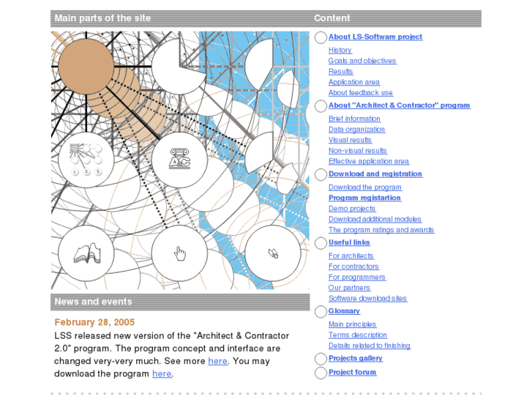Image resolution: width=532 pixels, height=399 pixels.
Task: Click the pointing hand icon circle
Action: [x=179, y=253]
